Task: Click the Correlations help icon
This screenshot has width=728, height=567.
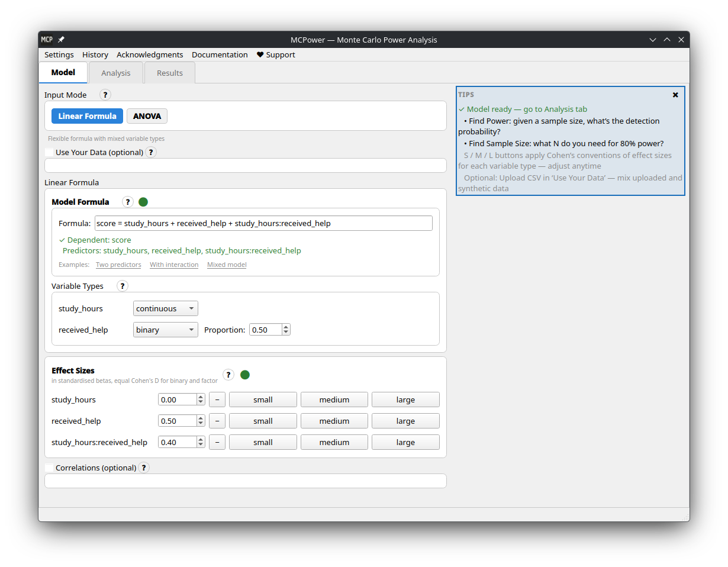Action: [143, 468]
